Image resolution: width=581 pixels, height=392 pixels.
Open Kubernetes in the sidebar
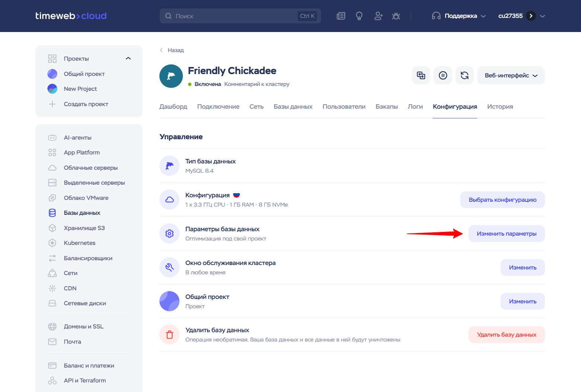(x=79, y=243)
